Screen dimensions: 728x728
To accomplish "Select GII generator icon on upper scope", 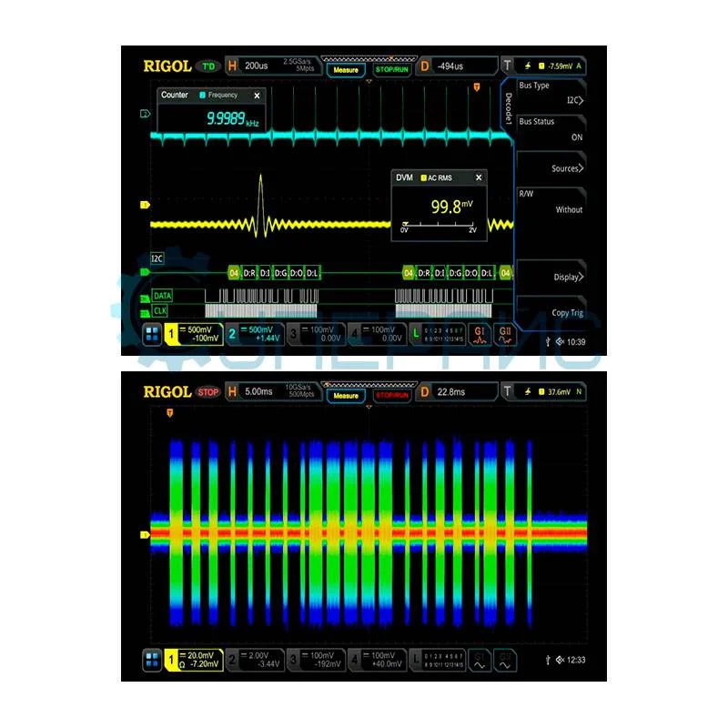I will tap(504, 335).
